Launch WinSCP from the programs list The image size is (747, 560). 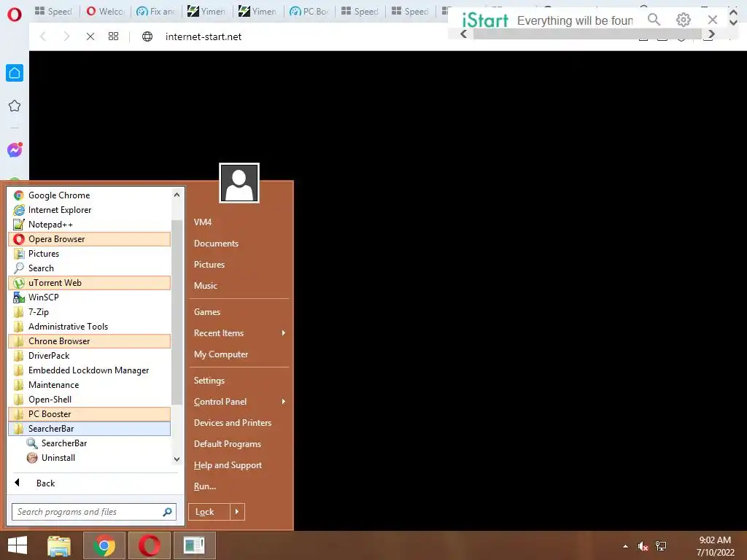90,297
